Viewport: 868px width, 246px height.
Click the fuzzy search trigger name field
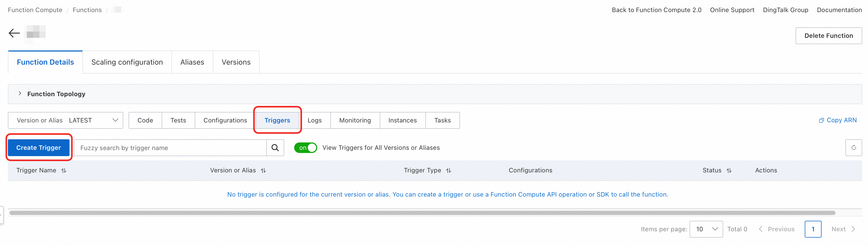170,148
